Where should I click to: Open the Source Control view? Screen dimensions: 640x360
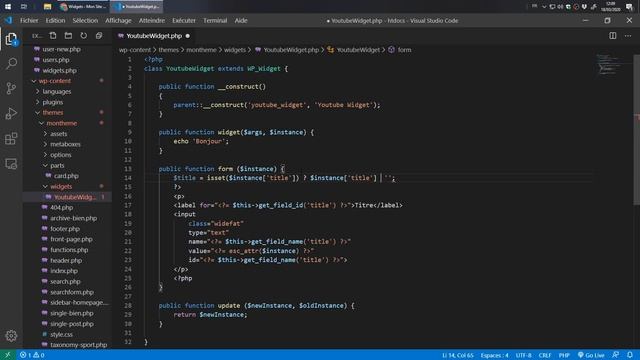pyautogui.click(x=11, y=88)
